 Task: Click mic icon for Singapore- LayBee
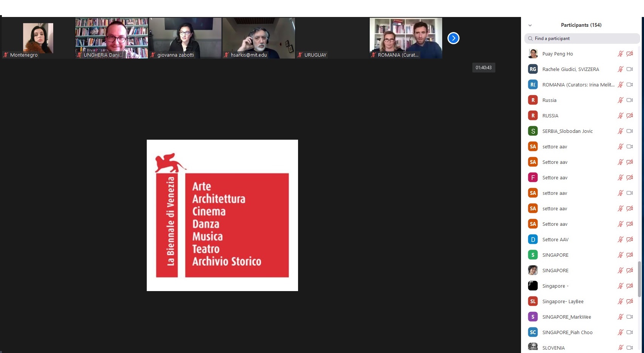[620, 301]
